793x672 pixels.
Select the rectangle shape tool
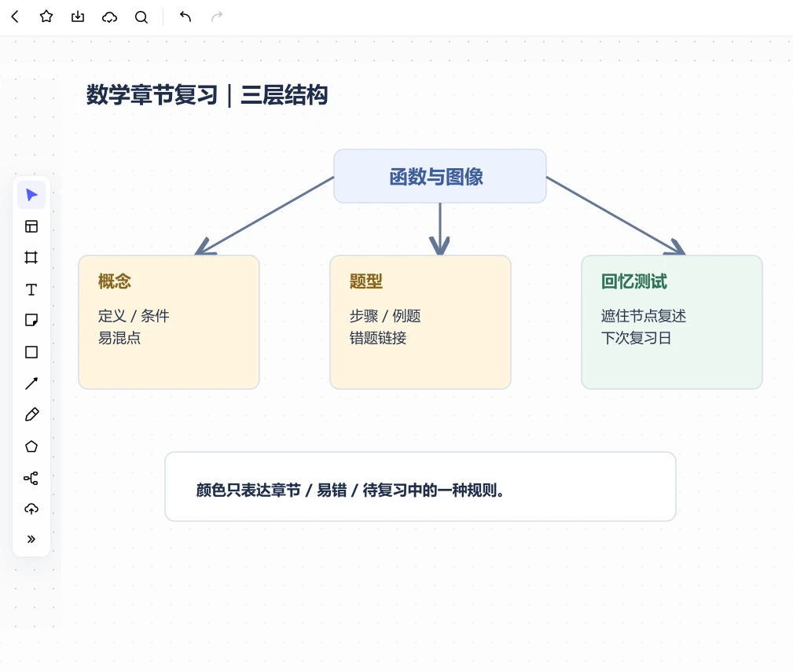tap(31, 352)
